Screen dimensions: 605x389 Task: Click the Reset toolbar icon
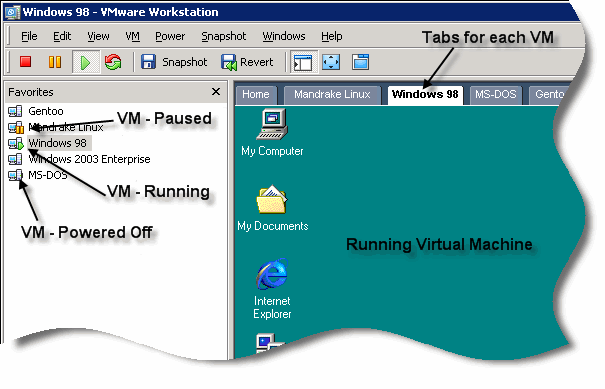tap(113, 62)
